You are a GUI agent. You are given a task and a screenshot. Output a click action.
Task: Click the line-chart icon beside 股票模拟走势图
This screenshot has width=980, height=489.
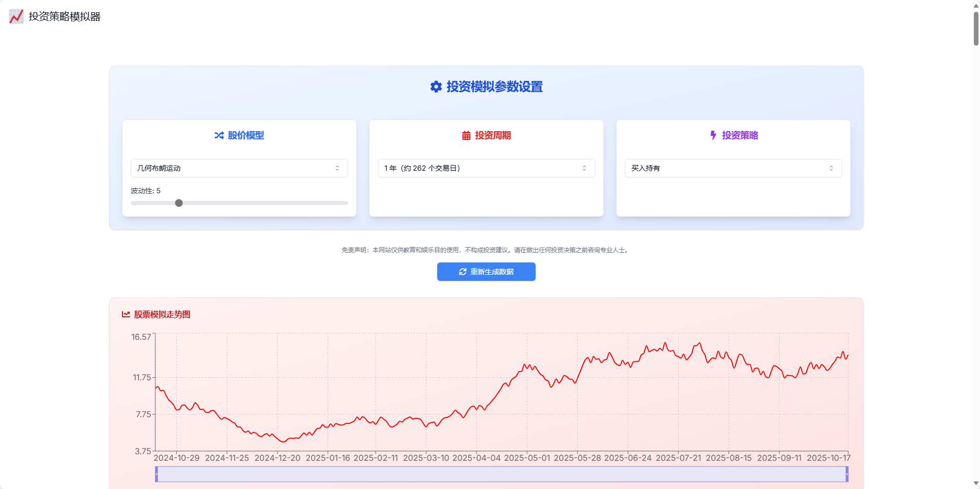tap(126, 314)
